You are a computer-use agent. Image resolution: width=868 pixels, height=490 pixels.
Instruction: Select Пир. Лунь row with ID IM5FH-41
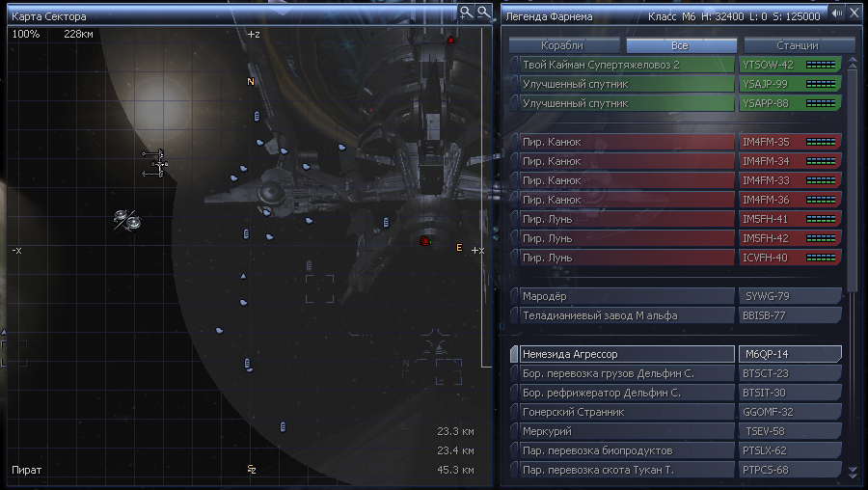tap(627, 219)
